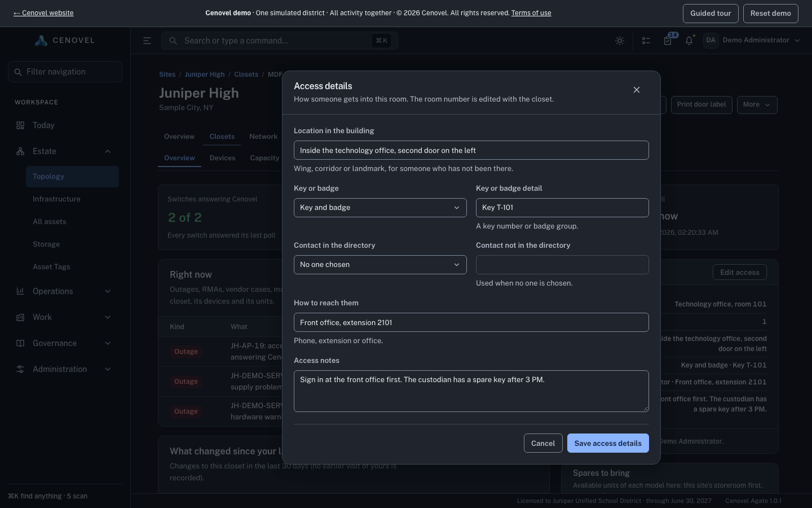Go back to Cenovel website link
812x508 pixels.
tap(43, 13)
